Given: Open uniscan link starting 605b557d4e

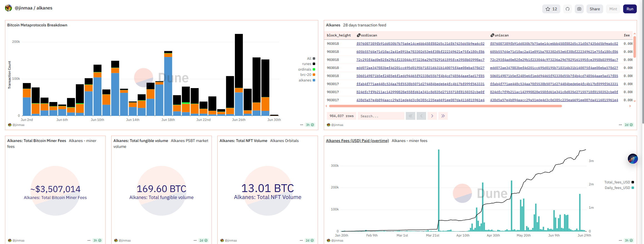Looking at the screenshot, I should [x=554, y=52].
